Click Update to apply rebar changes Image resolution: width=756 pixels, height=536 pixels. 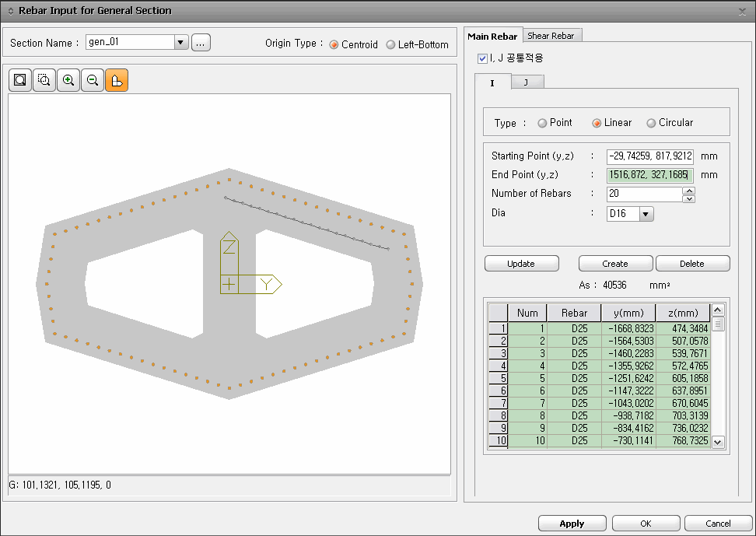521,263
